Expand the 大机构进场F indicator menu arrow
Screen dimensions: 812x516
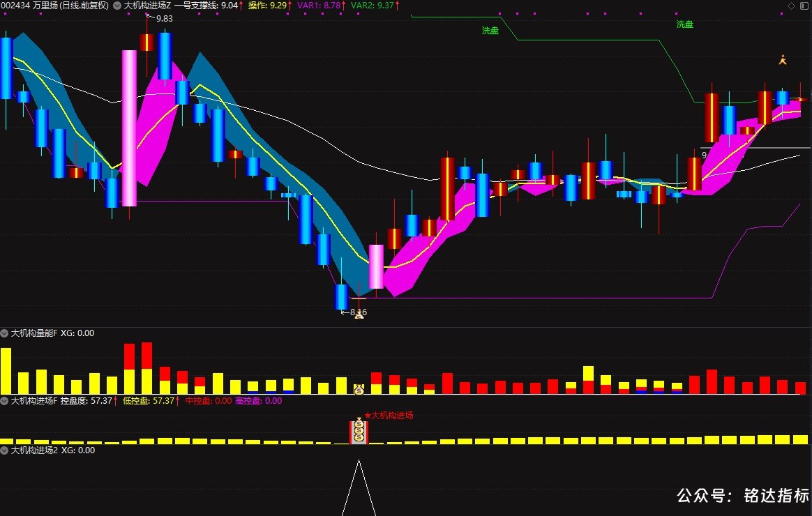pos(4,400)
